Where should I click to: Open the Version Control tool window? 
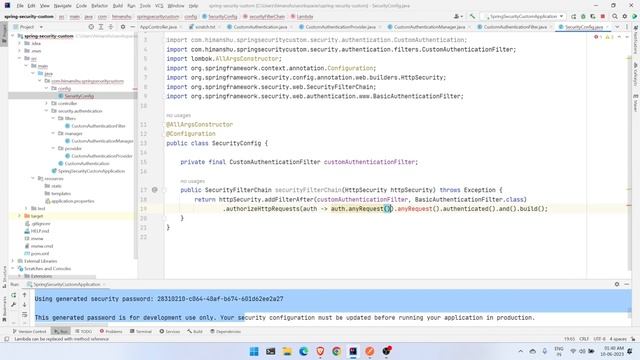[x=29, y=331]
